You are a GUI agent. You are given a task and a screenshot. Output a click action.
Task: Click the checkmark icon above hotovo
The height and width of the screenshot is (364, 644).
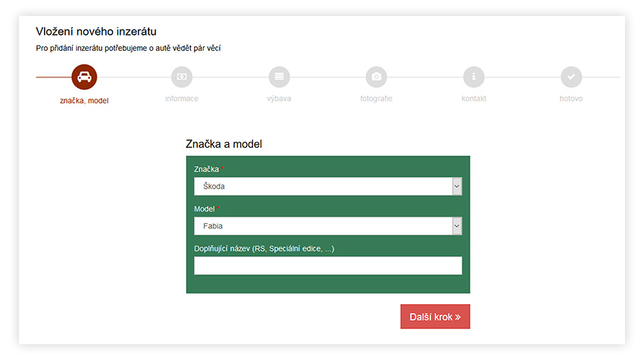click(571, 77)
